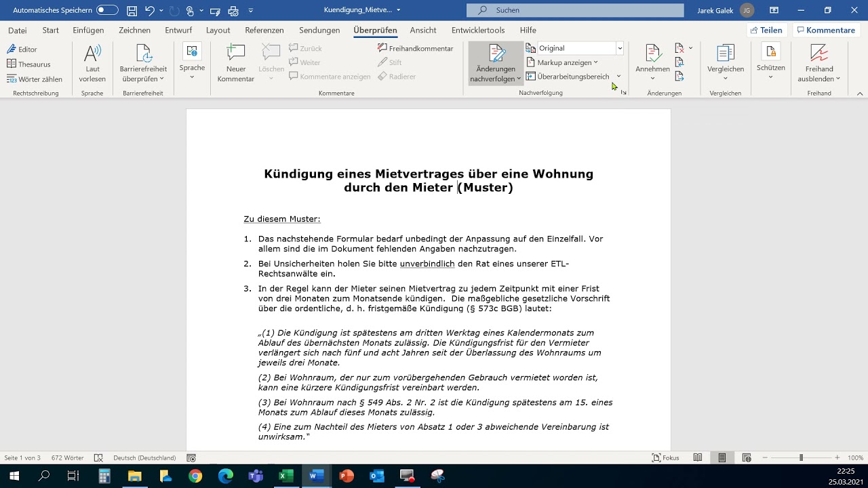Go to previous change icon
The width and height of the screenshot is (868, 488).
(679, 62)
